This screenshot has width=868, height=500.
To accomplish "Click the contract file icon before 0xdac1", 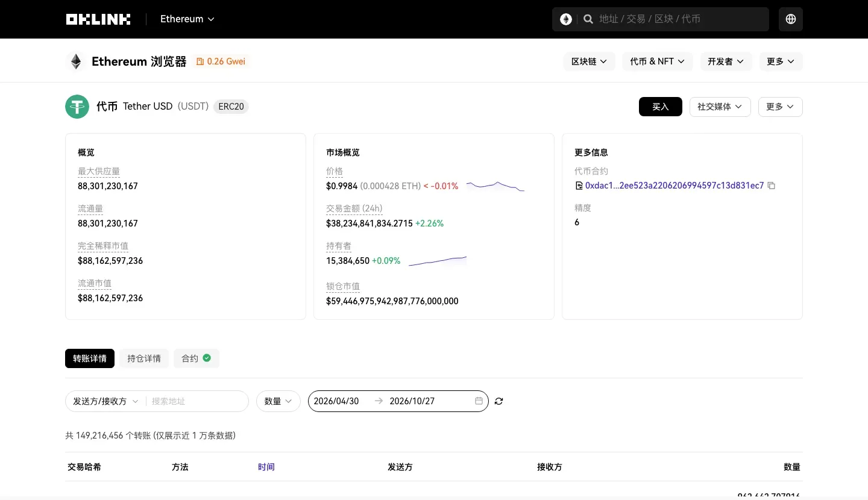I will [579, 186].
